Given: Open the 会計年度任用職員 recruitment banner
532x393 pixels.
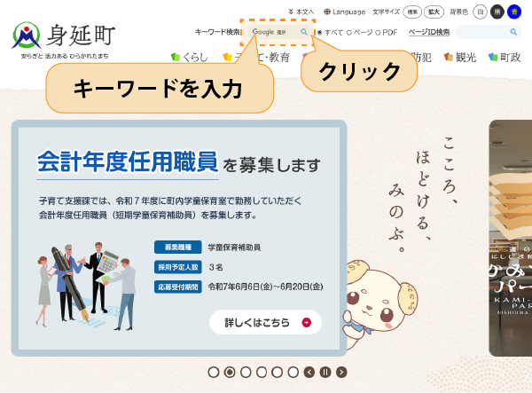Looking at the screenshot, I should click(179, 238).
